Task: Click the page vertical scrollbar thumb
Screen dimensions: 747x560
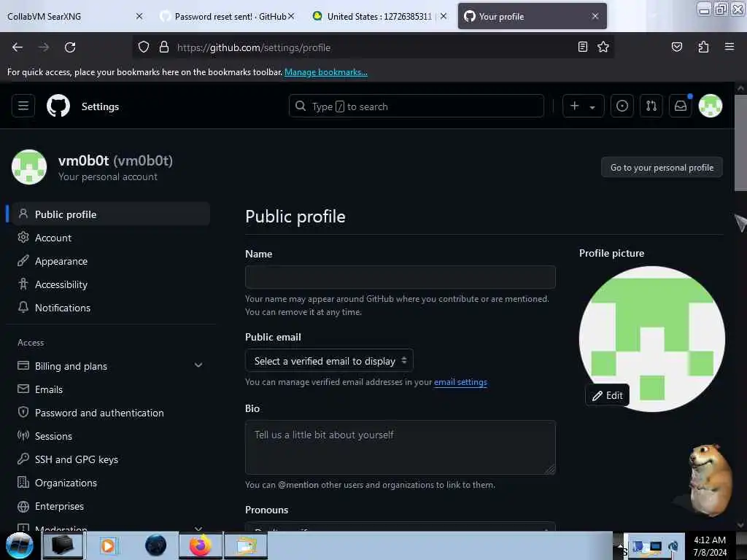Action: pyautogui.click(x=740, y=142)
